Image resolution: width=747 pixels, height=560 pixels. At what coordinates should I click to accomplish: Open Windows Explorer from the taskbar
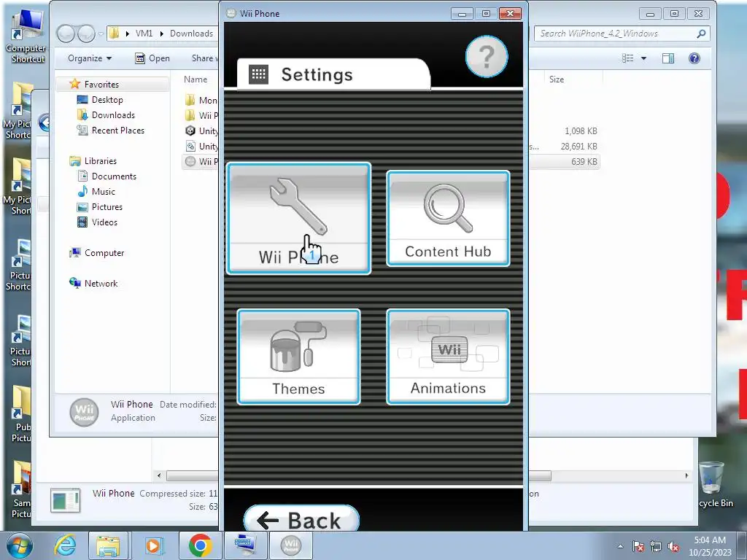(108, 545)
